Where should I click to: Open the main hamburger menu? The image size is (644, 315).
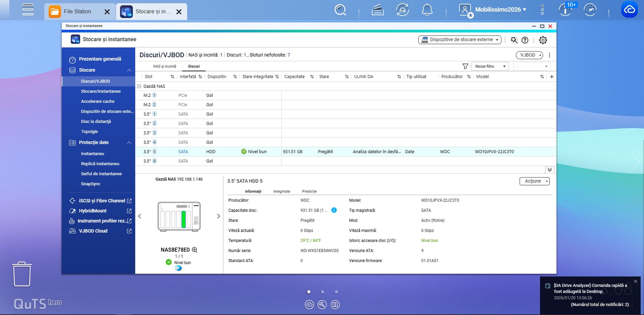click(28, 10)
